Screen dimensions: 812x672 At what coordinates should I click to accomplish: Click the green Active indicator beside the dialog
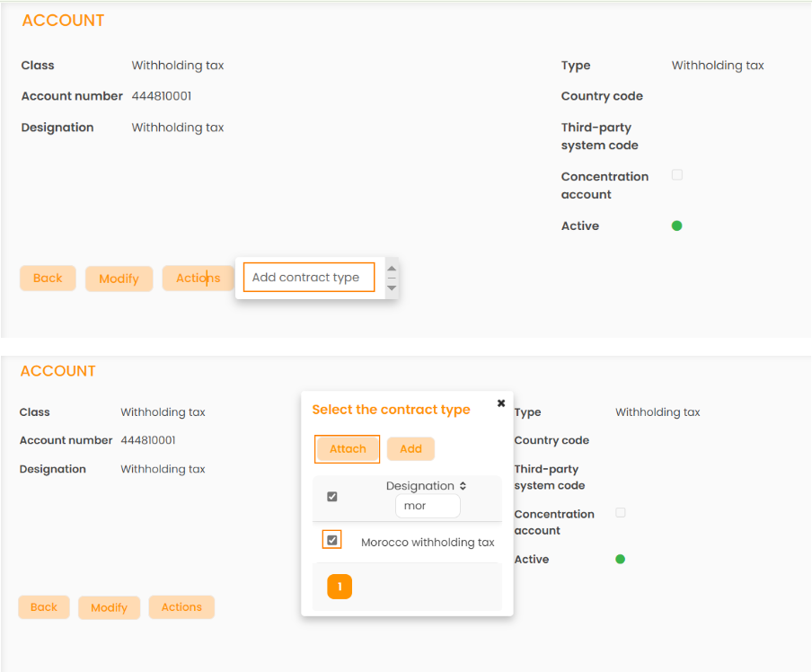(x=620, y=559)
